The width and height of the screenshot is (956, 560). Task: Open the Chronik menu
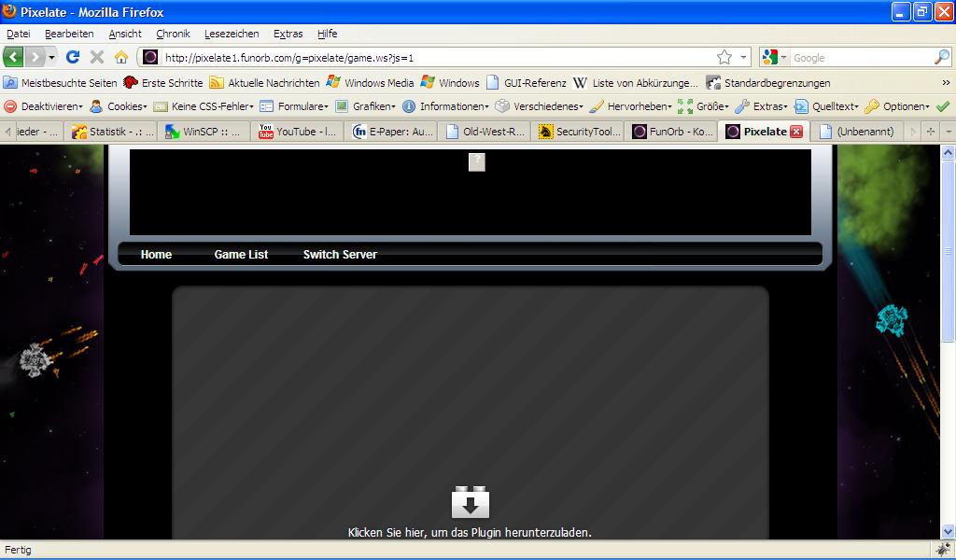point(173,34)
